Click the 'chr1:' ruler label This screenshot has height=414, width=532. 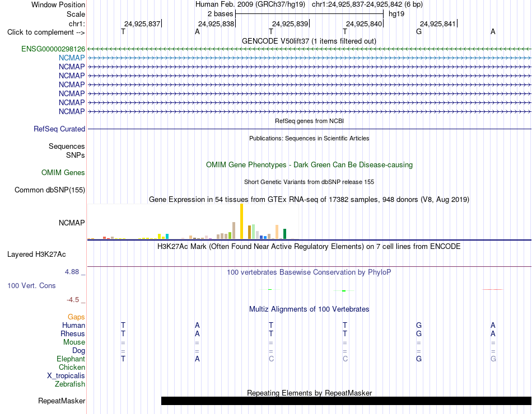(77, 23)
